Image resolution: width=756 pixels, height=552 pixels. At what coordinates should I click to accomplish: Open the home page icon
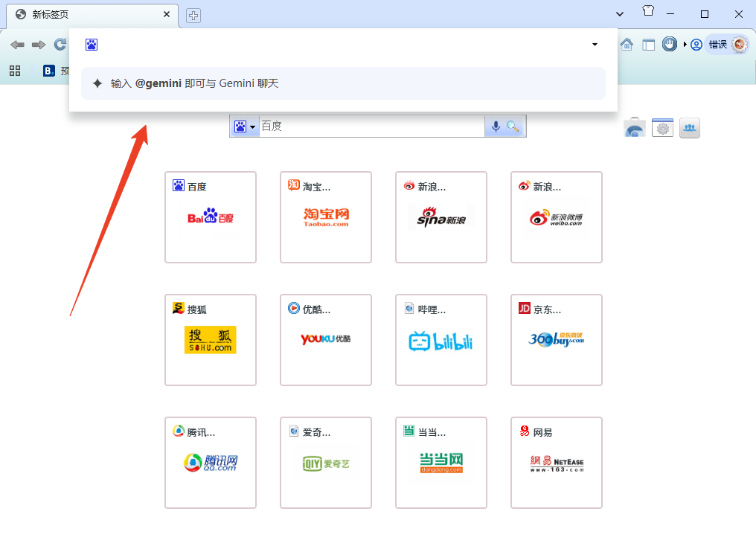coord(626,44)
